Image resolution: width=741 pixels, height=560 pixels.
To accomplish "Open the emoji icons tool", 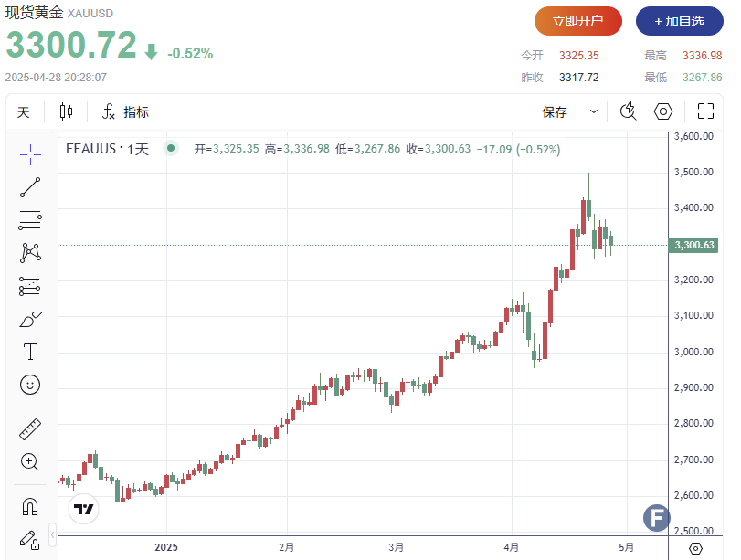I will 30,385.
